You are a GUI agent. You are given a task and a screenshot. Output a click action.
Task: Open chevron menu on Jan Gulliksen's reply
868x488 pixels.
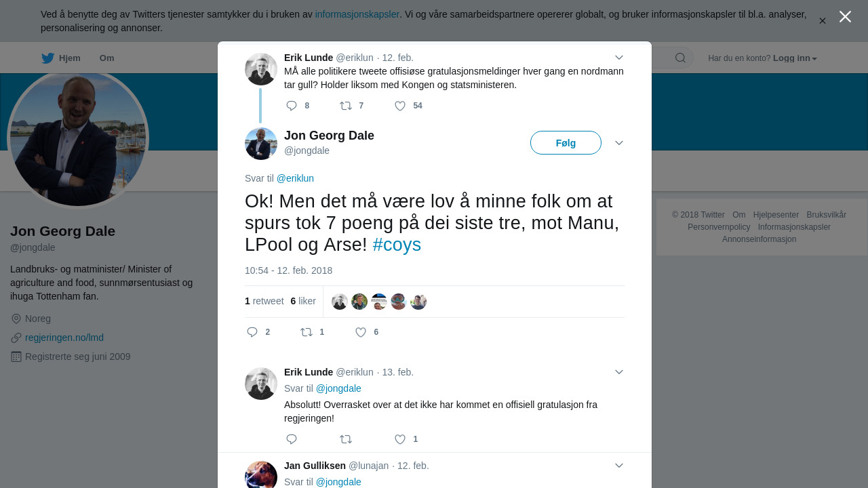point(618,466)
